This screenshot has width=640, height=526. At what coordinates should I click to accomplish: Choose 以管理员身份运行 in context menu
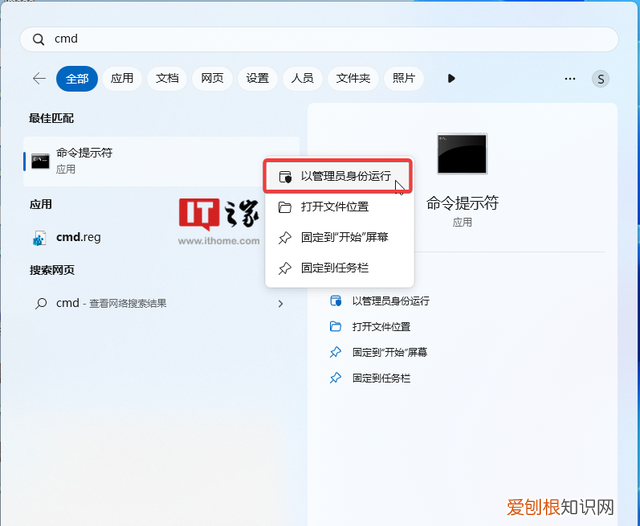pyautogui.click(x=338, y=176)
